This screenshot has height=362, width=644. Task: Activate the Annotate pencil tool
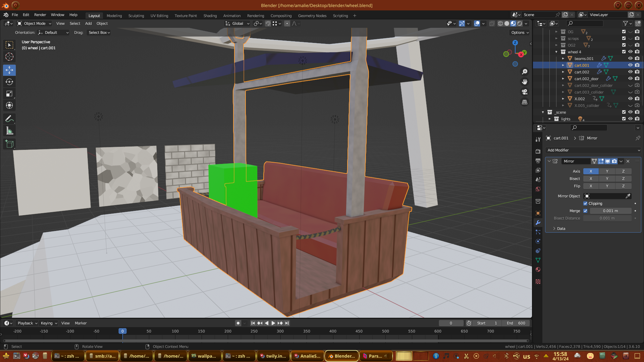click(x=9, y=119)
